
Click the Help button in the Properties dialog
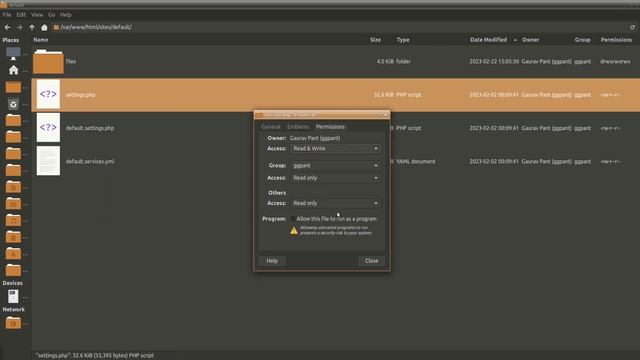(x=272, y=261)
